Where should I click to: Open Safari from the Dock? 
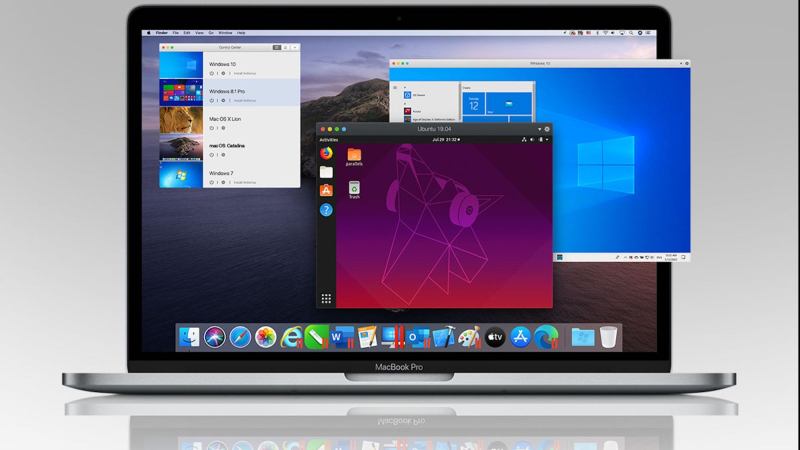tap(240, 337)
